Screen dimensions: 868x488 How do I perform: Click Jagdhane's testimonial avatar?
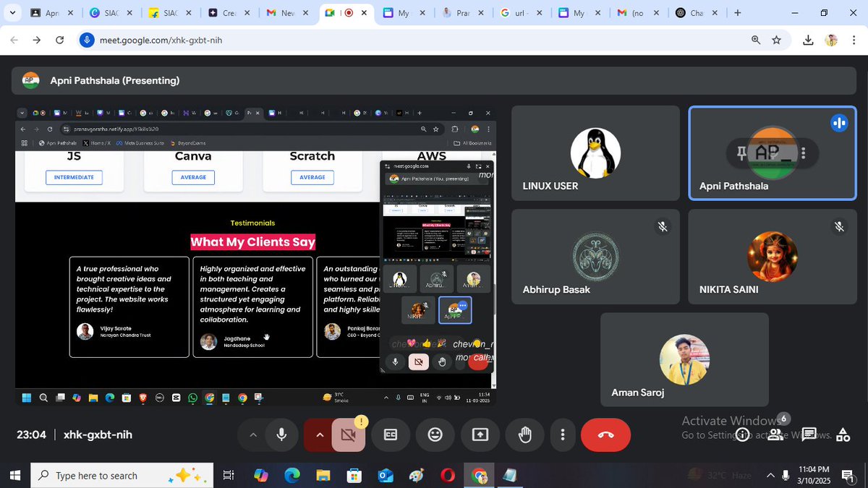pyautogui.click(x=208, y=341)
